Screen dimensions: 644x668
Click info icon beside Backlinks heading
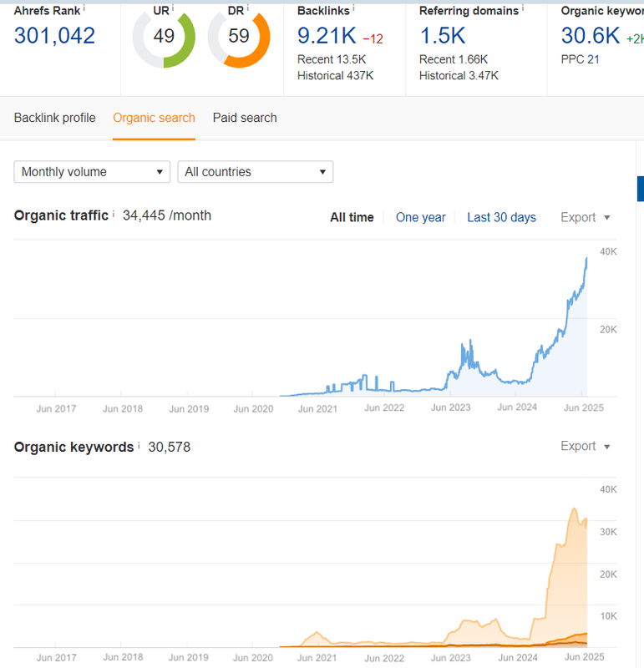pyautogui.click(x=353, y=8)
